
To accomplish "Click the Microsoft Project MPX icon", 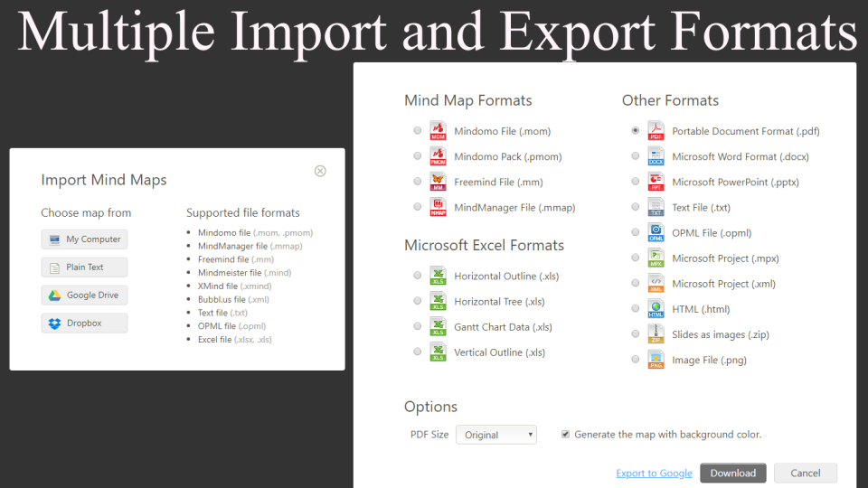I will (x=656, y=258).
